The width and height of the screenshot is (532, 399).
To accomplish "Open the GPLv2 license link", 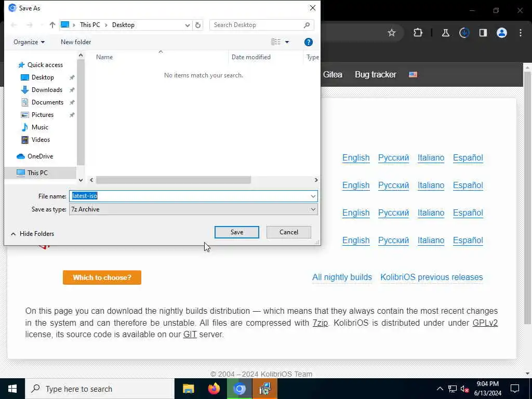I will (x=485, y=323).
